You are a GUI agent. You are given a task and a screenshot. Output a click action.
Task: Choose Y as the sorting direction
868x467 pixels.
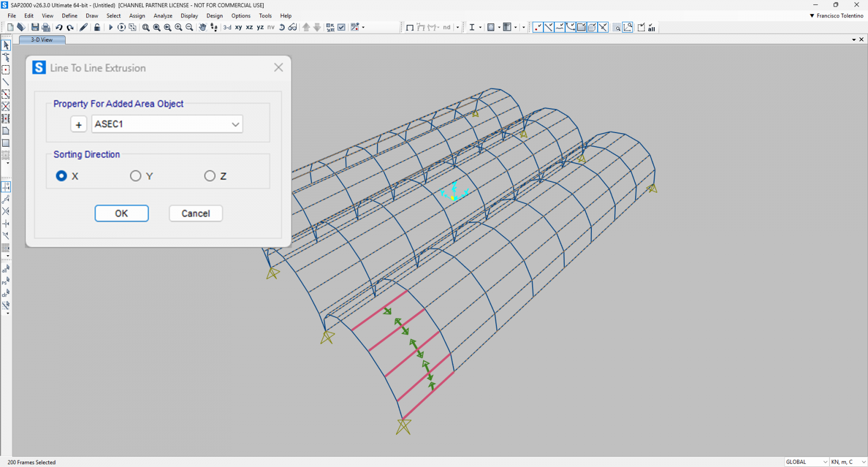click(136, 176)
